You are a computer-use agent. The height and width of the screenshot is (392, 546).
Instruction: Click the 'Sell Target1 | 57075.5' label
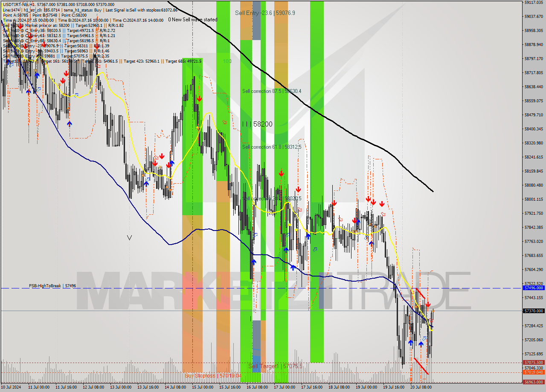click(x=275, y=366)
